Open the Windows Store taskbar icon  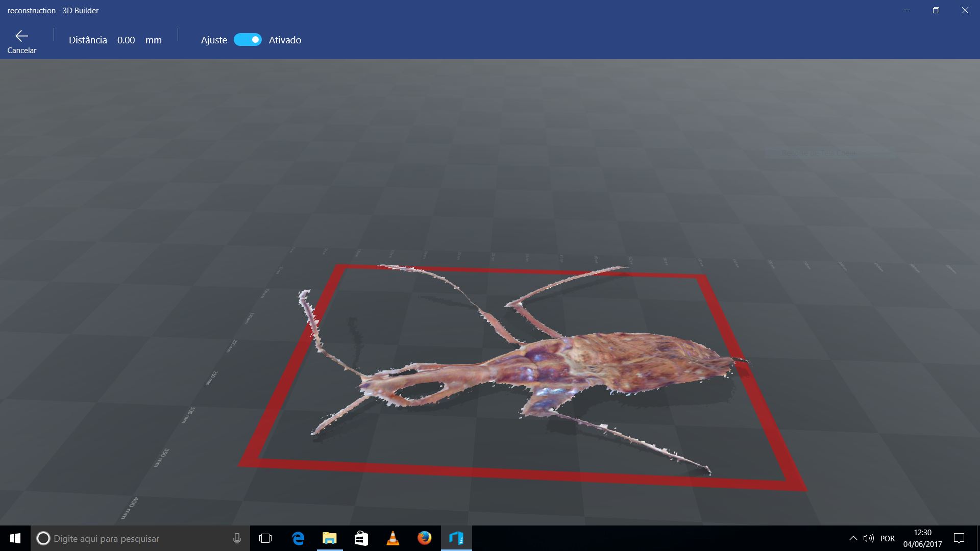point(361,538)
